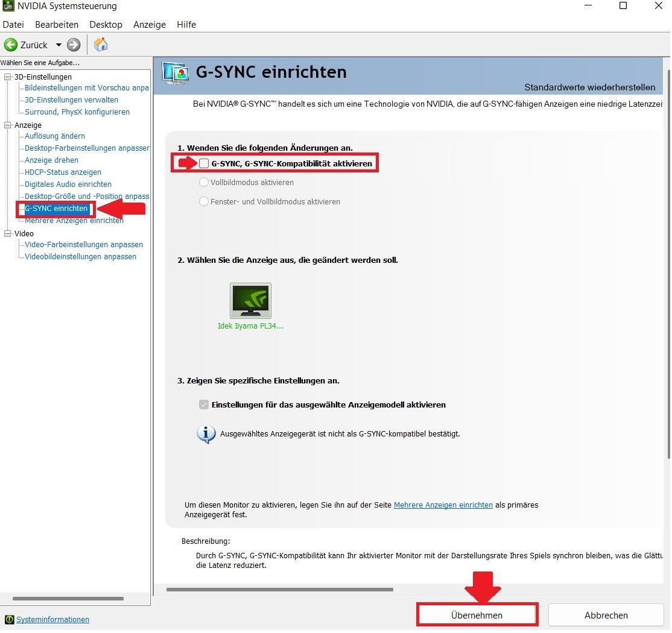The width and height of the screenshot is (672, 633).
Task: Select the Idek Iiyama PL34 display thumbnail
Action: pos(251,301)
